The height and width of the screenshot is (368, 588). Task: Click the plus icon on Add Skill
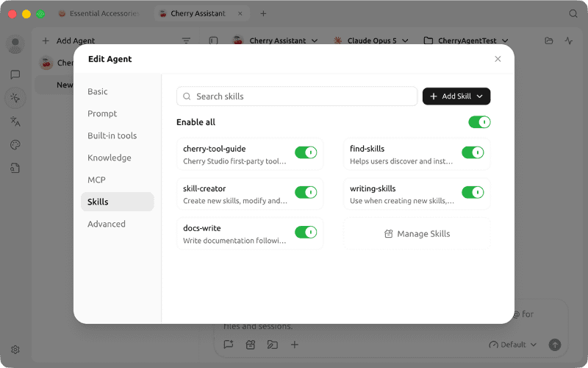434,96
